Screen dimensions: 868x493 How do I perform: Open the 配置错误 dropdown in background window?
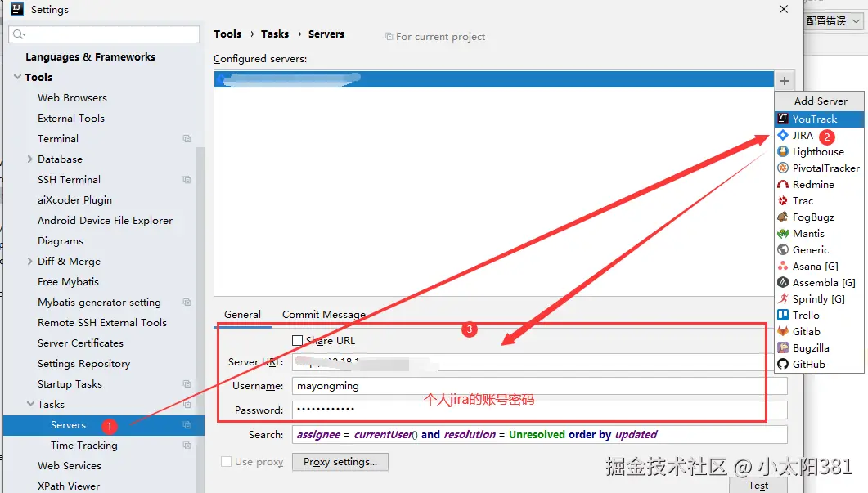[x=833, y=21]
